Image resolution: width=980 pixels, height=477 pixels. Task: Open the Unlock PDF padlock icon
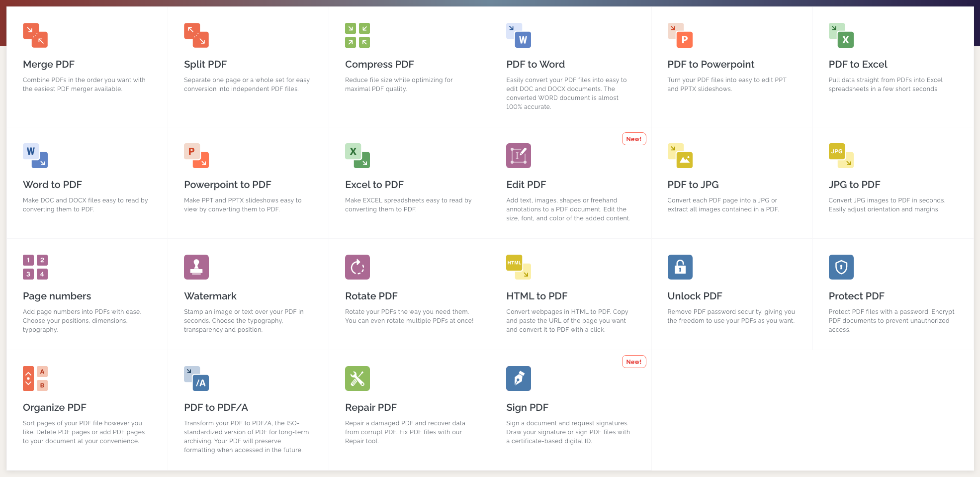click(x=680, y=267)
